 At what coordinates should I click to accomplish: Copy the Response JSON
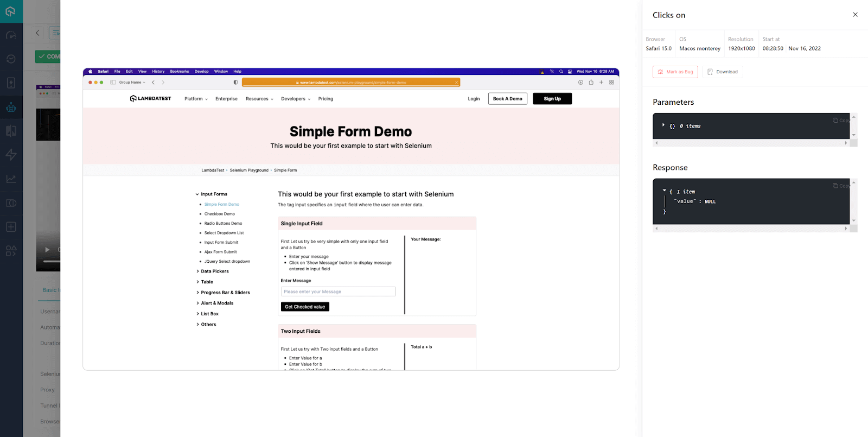(841, 186)
